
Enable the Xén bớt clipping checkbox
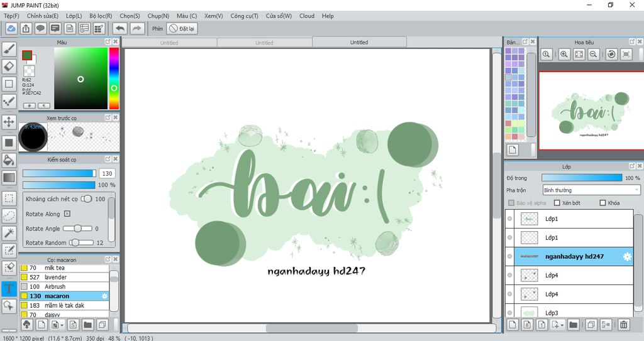tap(557, 203)
